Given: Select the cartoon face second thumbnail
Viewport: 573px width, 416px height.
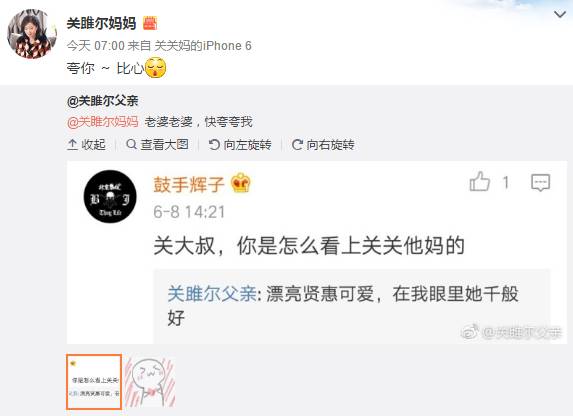Looking at the screenshot, I should [x=150, y=382].
